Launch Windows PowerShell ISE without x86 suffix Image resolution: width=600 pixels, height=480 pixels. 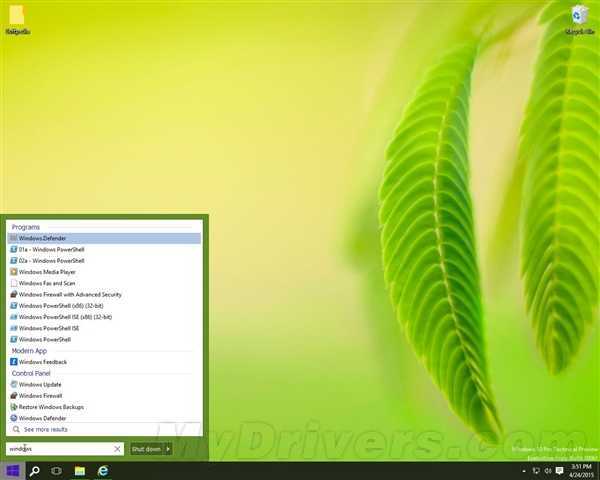point(104,328)
